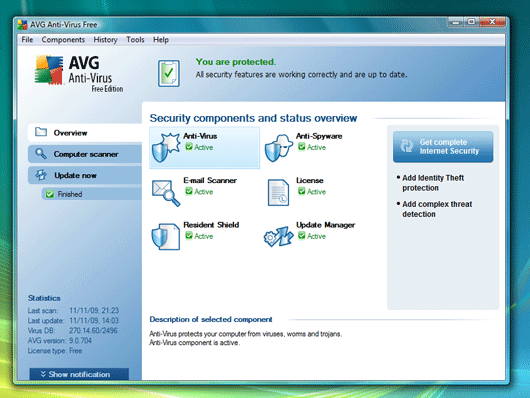The width and height of the screenshot is (530, 398).
Task: Click the Computer scanner magnifier icon
Action: [41, 154]
